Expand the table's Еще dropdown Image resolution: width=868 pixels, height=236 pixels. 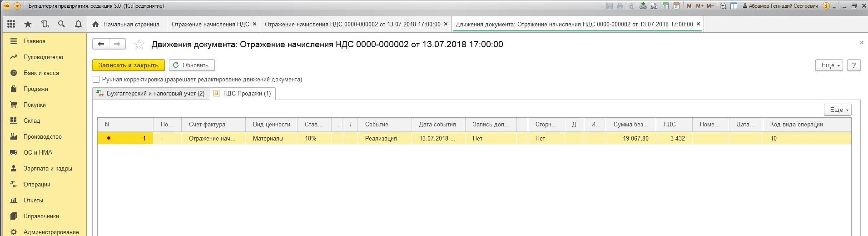point(838,110)
